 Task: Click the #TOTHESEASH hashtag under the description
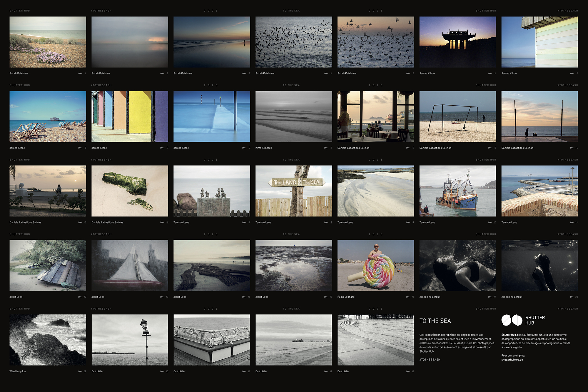(430, 360)
